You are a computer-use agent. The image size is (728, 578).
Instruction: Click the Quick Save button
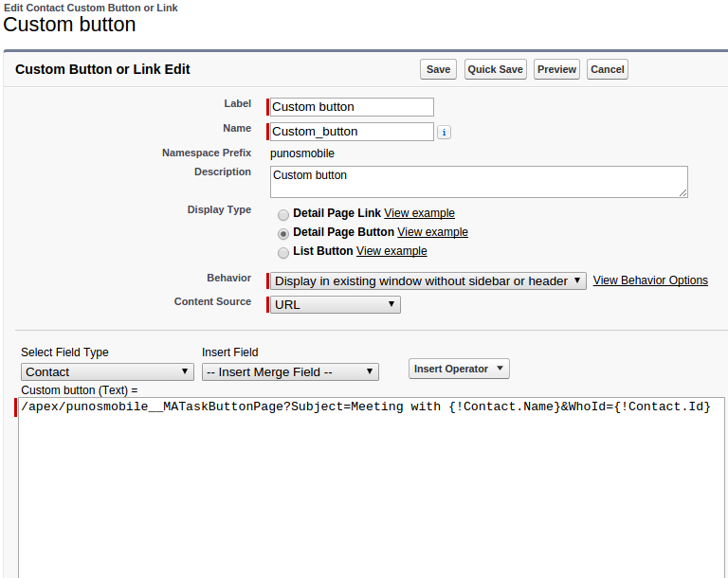click(x=496, y=69)
